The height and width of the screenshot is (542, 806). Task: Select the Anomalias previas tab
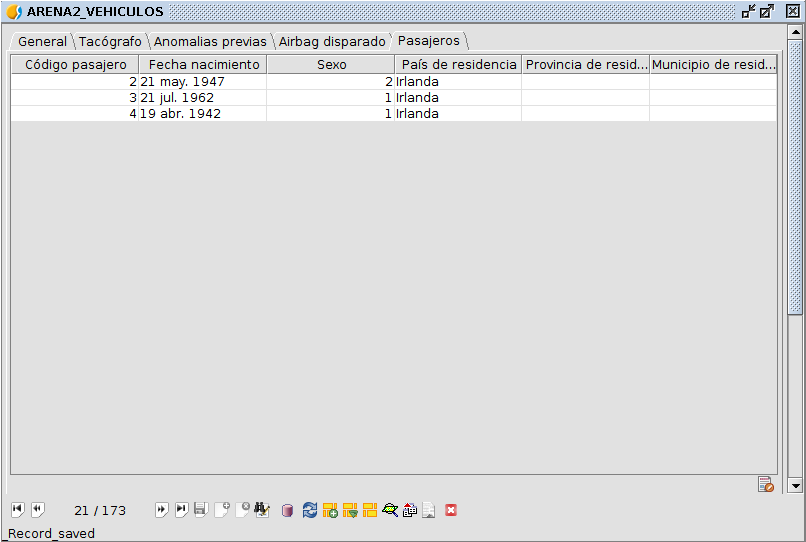(210, 42)
